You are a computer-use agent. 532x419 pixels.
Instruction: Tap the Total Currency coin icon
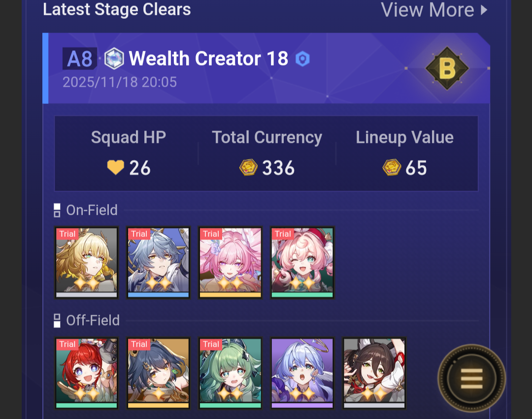248,167
